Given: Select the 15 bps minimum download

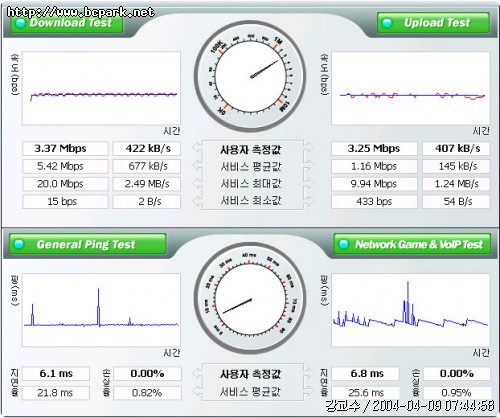Looking at the screenshot, I should tap(65, 201).
